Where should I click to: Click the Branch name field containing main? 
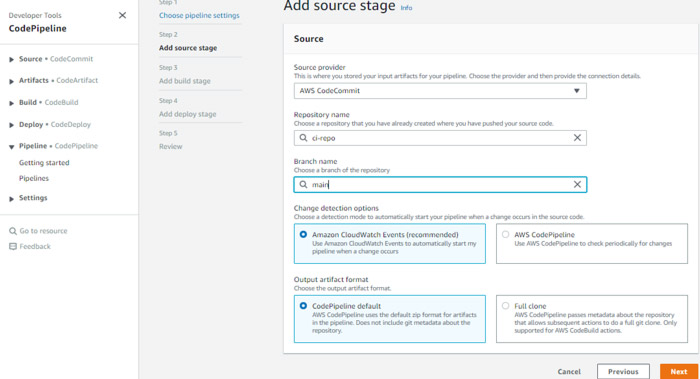click(x=440, y=184)
